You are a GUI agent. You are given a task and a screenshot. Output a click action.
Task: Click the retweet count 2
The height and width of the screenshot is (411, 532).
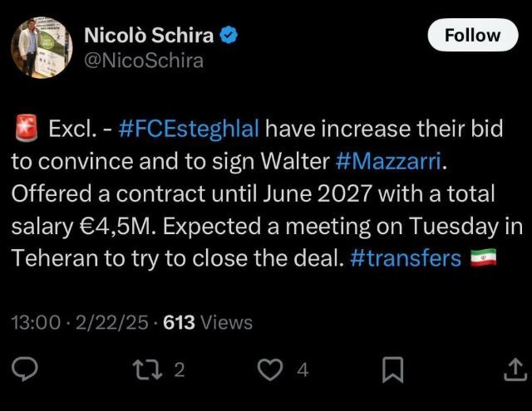(180, 369)
